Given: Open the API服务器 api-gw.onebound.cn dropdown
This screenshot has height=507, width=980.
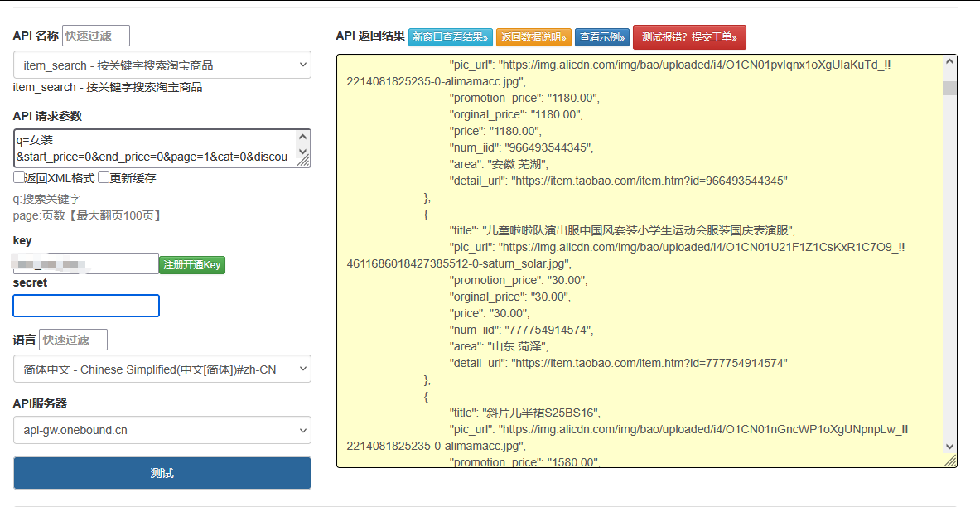Looking at the screenshot, I should (x=162, y=430).
